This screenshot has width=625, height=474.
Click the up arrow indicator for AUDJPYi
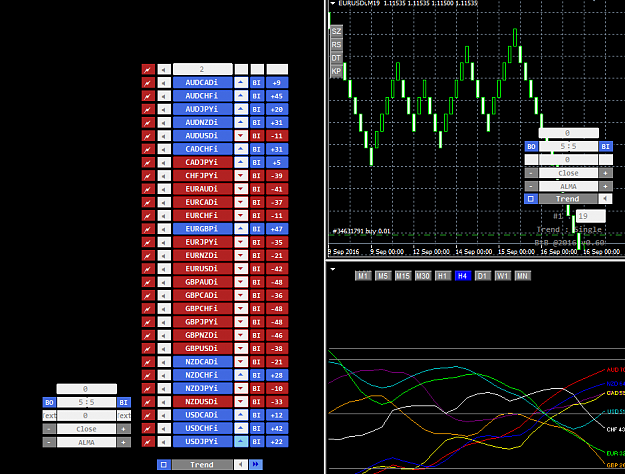point(241,109)
